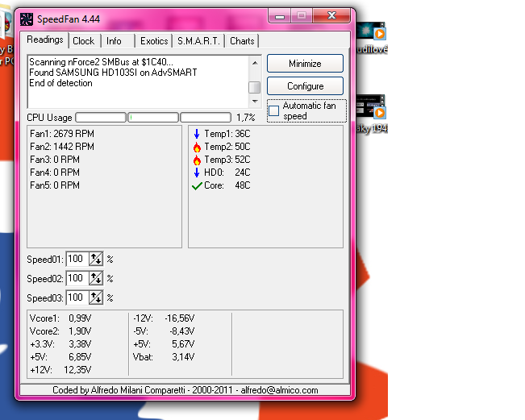This screenshot has height=420, width=525.
Task: Click the '-12V: -16,56V' voltage
Action: pyautogui.click(x=164, y=318)
